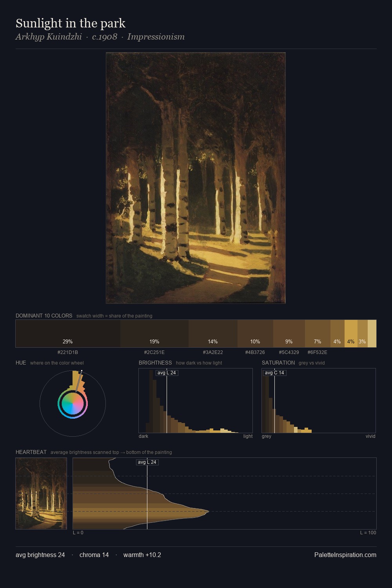Click the PaletteInspiration.com link
This screenshot has width=392, height=588.
[x=345, y=555]
